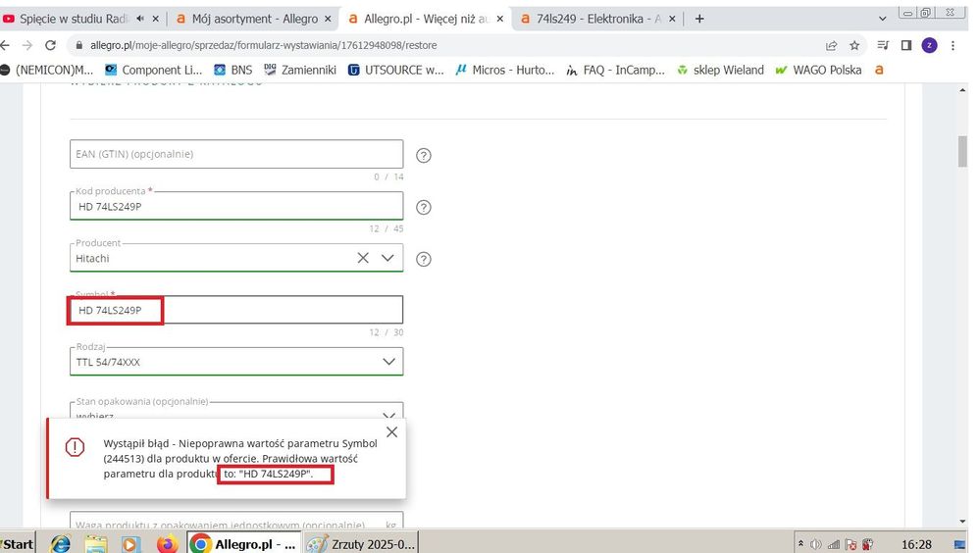This screenshot has height=553, width=980.
Task: Open the Zamienniki bookmark
Action: 300,70
